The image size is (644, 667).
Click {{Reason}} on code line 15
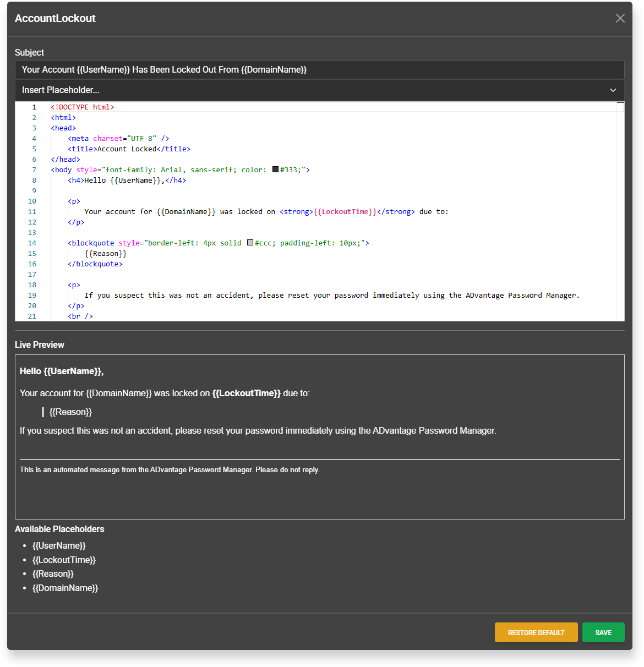click(x=106, y=254)
